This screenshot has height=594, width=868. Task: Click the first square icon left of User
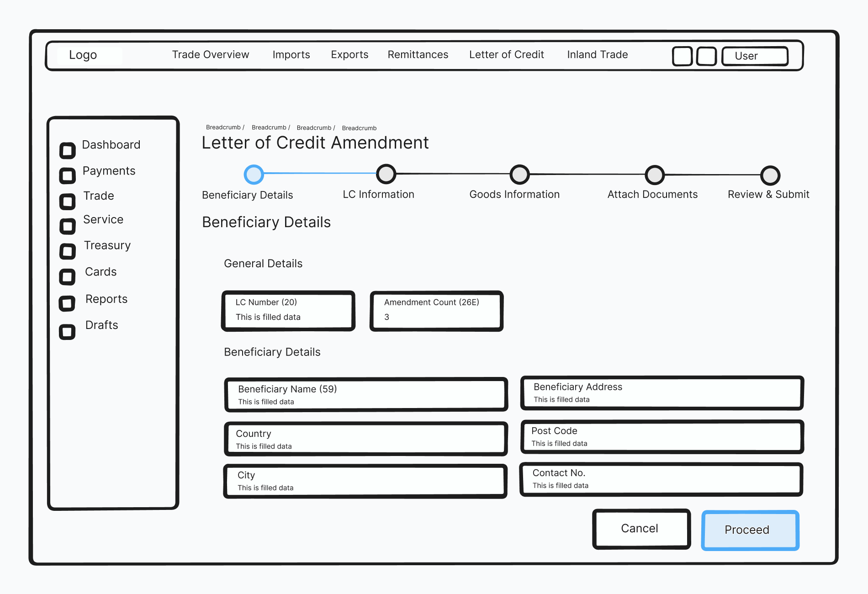(x=683, y=56)
